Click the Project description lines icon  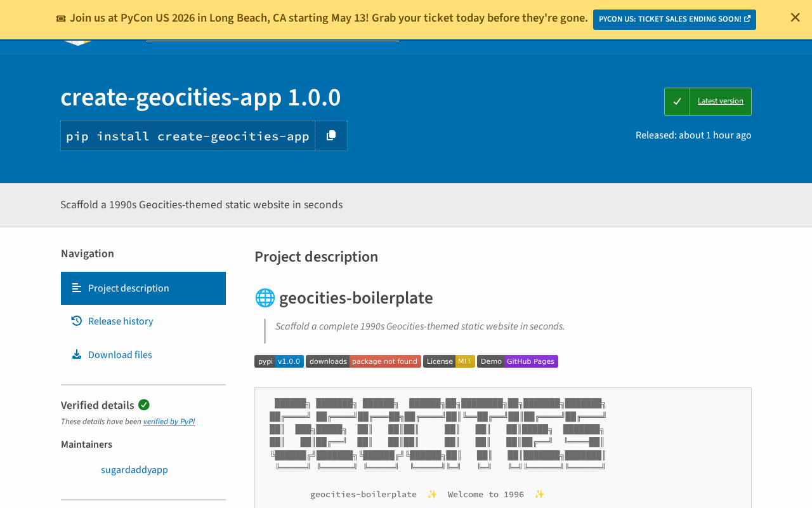tap(77, 288)
